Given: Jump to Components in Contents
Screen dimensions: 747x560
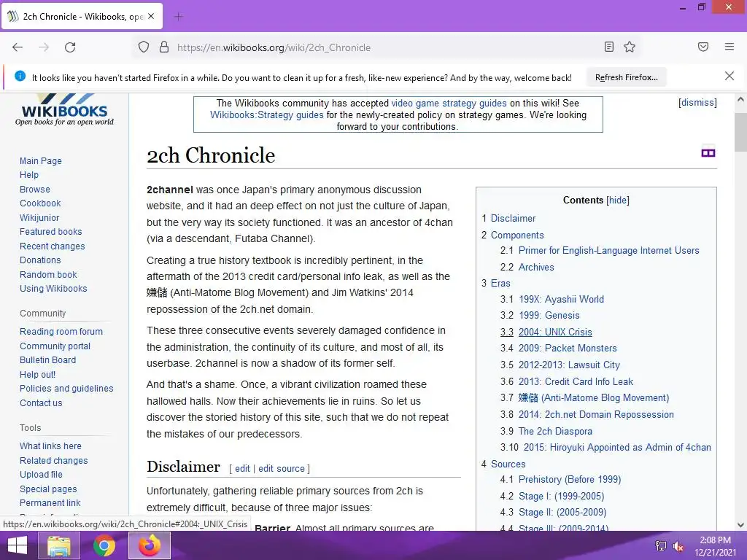Looking at the screenshot, I should [517, 235].
